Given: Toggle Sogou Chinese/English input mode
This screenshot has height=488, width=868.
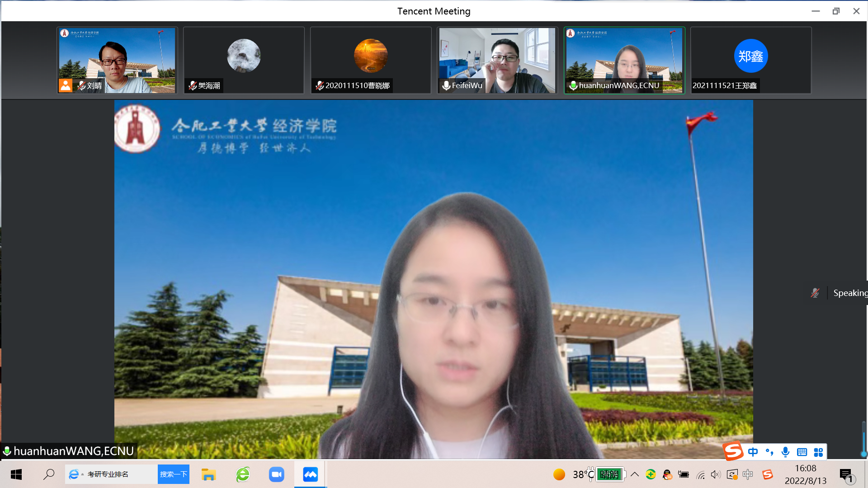Looking at the screenshot, I should point(753,452).
